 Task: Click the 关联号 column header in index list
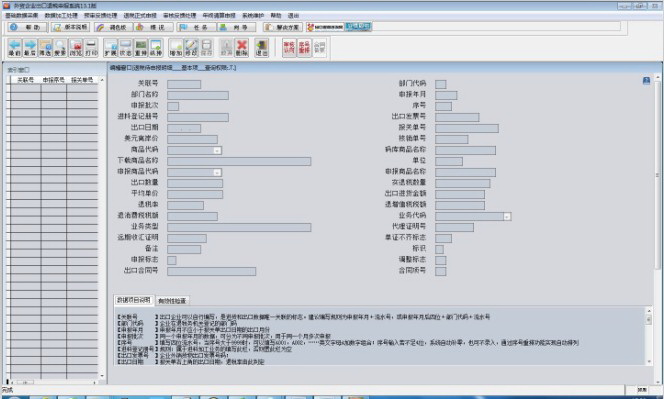25,80
